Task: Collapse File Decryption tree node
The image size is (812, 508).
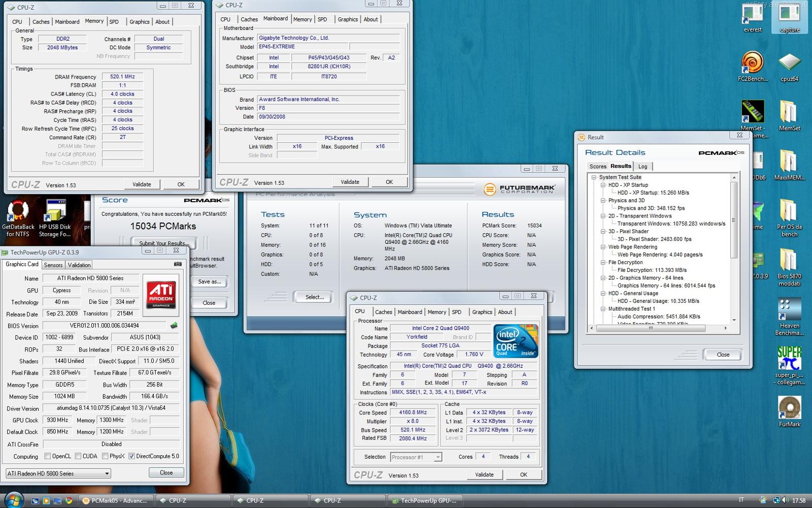Action: (x=603, y=262)
